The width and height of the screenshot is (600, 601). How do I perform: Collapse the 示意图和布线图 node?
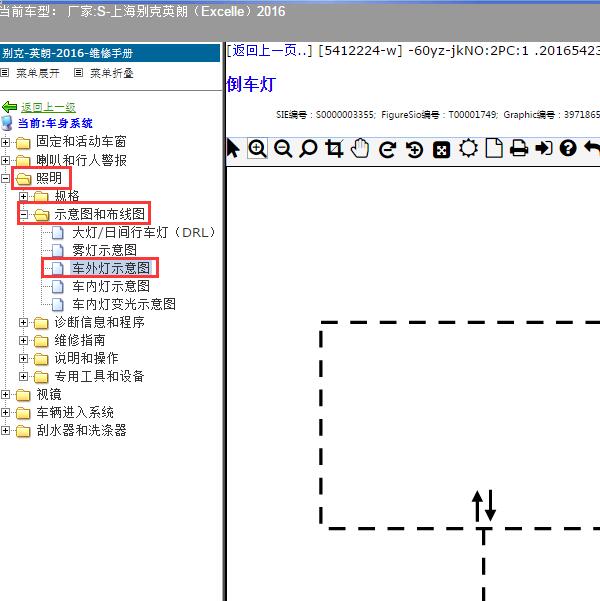(23, 214)
